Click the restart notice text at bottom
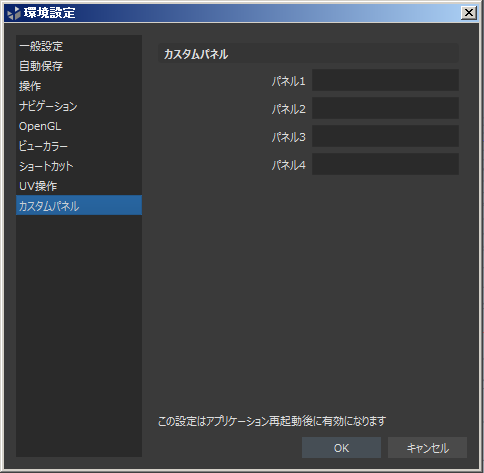The image size is (484, 473). click(272, 421)
